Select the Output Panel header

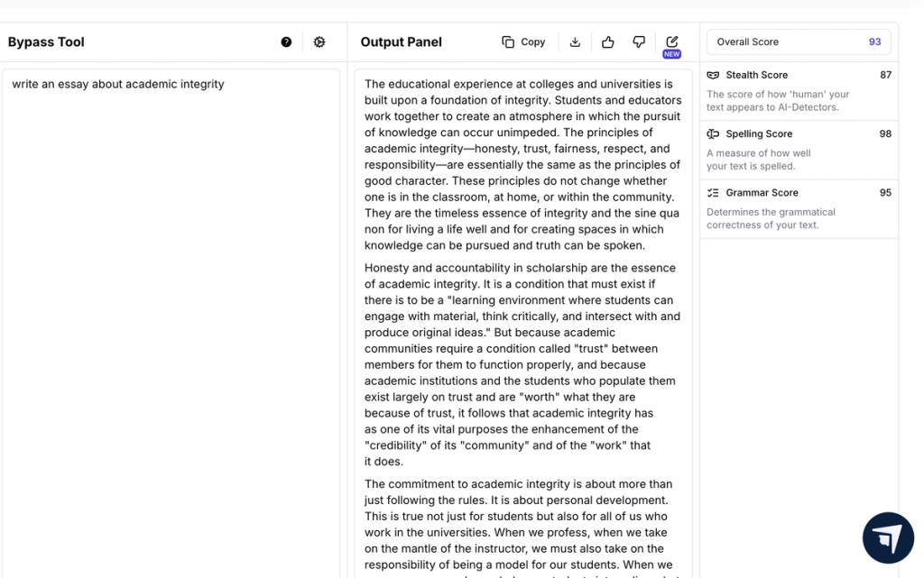(x=401, y=41)
